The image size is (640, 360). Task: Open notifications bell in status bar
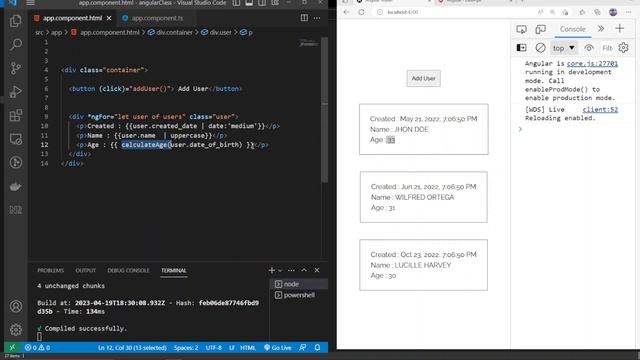pos(317,347)
